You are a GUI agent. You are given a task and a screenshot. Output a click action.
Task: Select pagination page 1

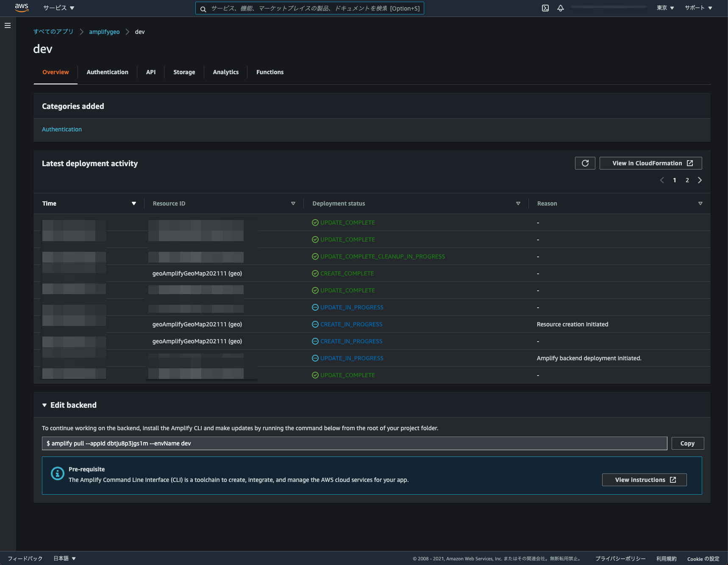click(x=675, y=180)
